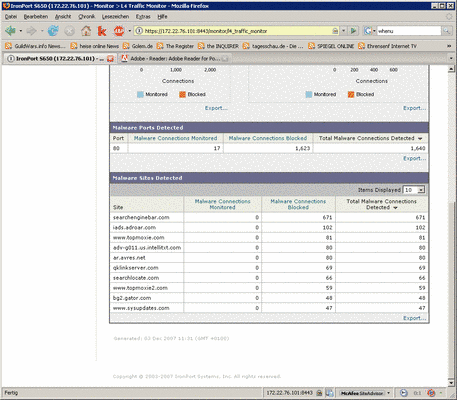Image resolution: width=457 pixels, height=400 pixels.
Task: Sort ports by Malware Connections Monitored
Action: pos(175,138)
